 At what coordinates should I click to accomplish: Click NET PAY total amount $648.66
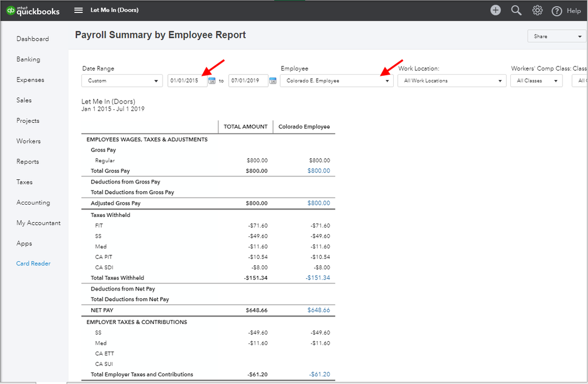click(257, 310)
